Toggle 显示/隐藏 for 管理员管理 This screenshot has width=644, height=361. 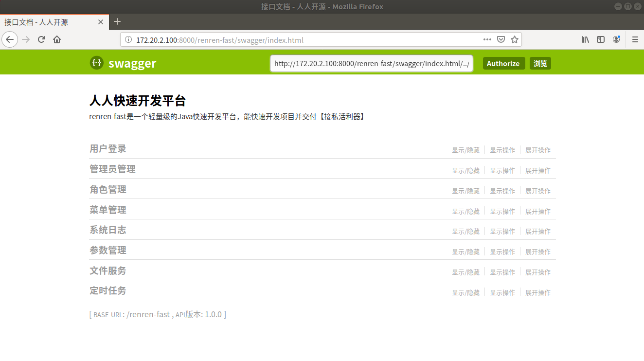tap(465, 171)
